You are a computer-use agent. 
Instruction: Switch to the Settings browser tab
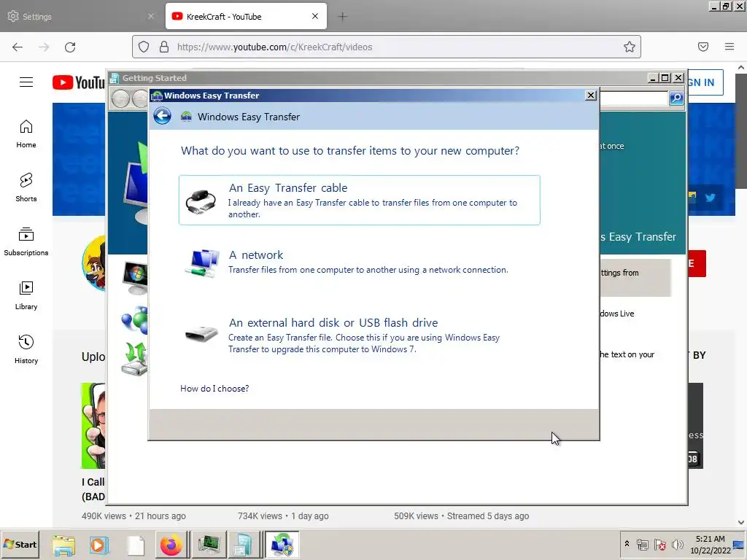81,16
